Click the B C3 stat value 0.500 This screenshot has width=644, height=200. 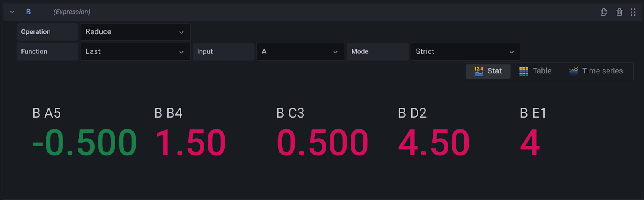pyautogui.click(x=322, y=143)
